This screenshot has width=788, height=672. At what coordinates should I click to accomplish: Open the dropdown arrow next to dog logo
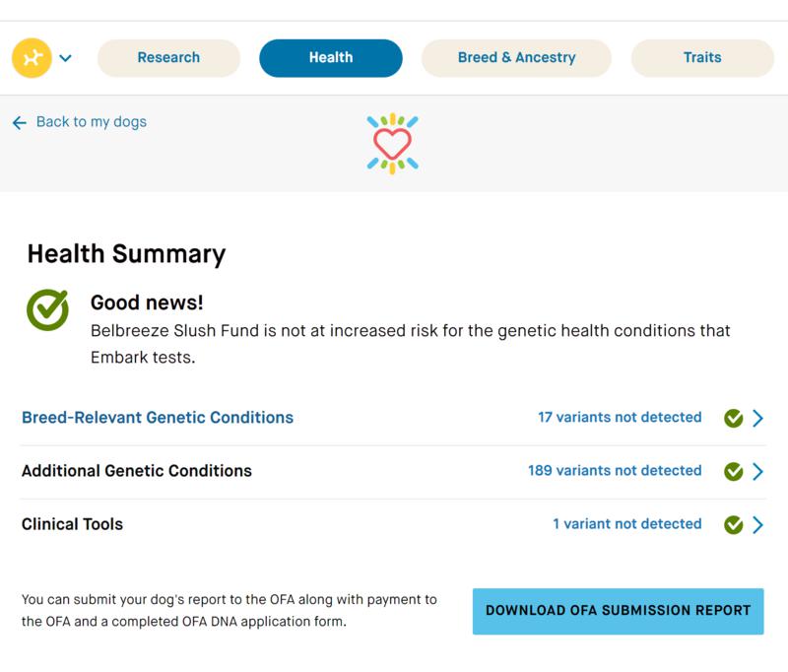click(x=65, y=58)
